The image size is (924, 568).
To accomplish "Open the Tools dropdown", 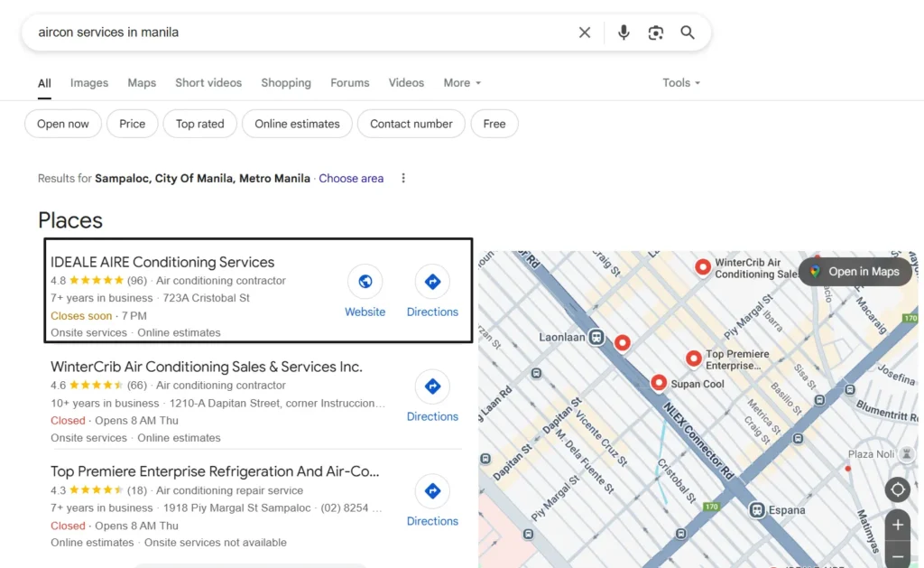I will (681, 82).
